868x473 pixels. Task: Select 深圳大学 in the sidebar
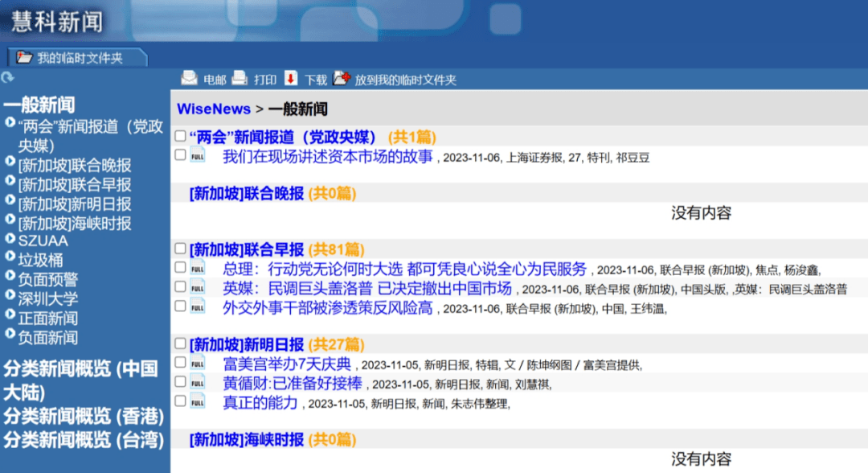point(48,299)
